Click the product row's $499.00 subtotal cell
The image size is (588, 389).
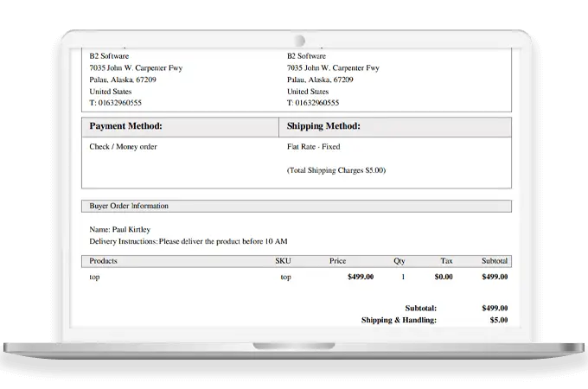coord(495,277)
